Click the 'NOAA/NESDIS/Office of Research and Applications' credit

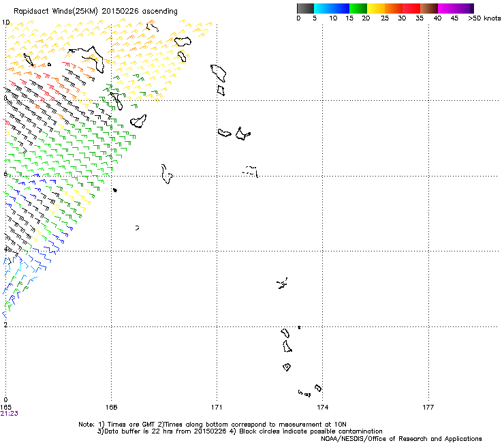click(401, 439)
